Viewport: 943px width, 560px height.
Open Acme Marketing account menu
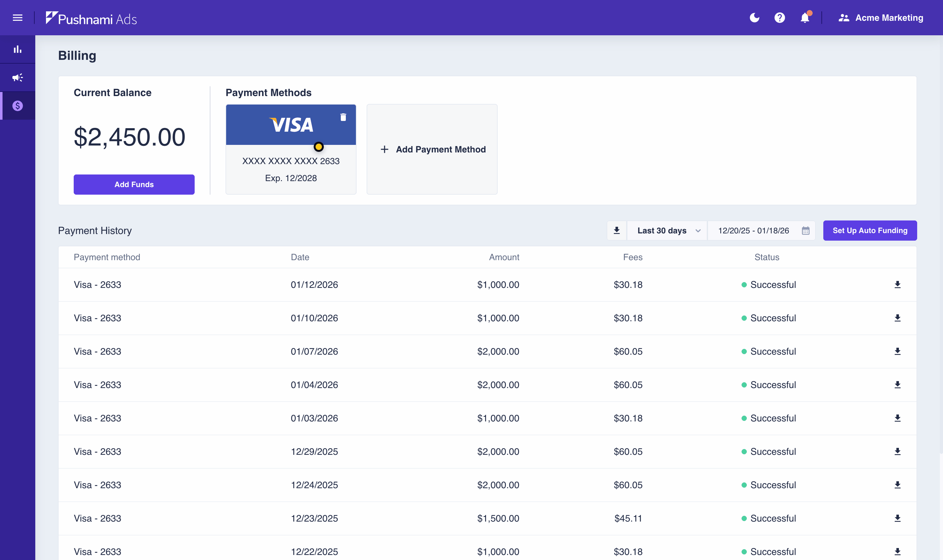881,18
